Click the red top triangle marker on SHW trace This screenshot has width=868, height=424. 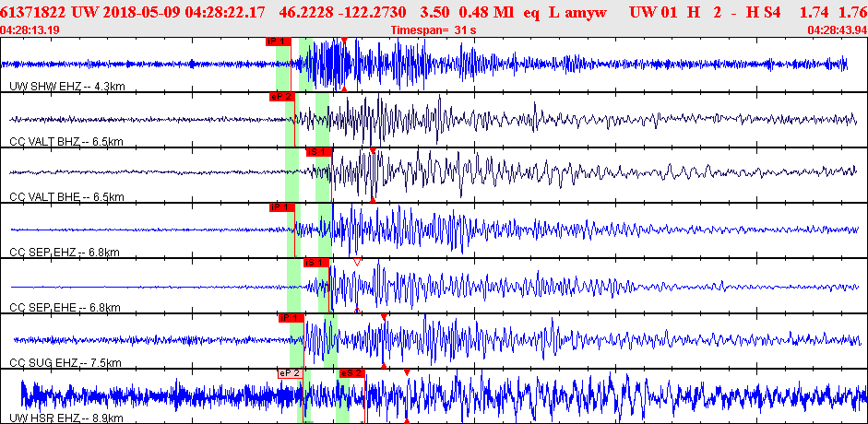(x=344, y=40)
